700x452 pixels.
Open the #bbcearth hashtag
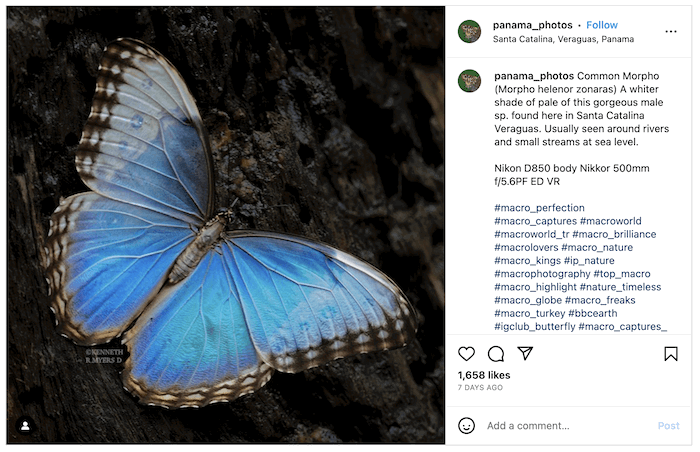(x=593, y=313)
